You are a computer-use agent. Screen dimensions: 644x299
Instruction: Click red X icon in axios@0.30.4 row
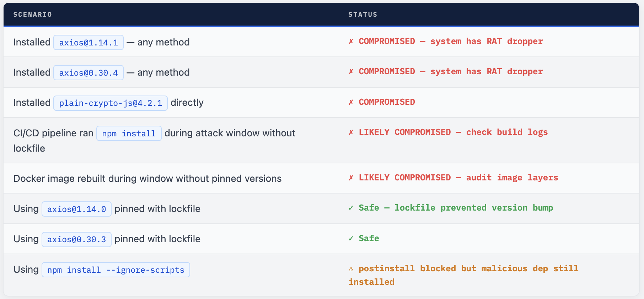pyautogui.click(x=351, y=72)
